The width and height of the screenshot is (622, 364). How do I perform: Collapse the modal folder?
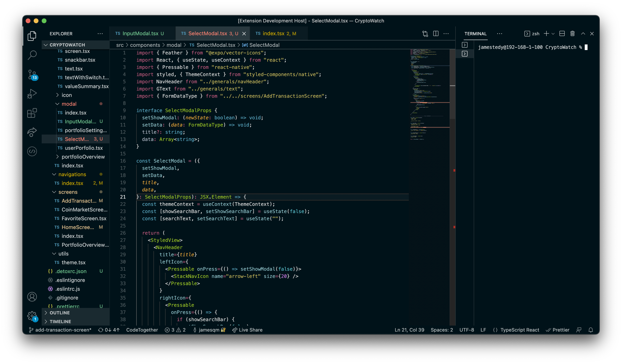76,104
